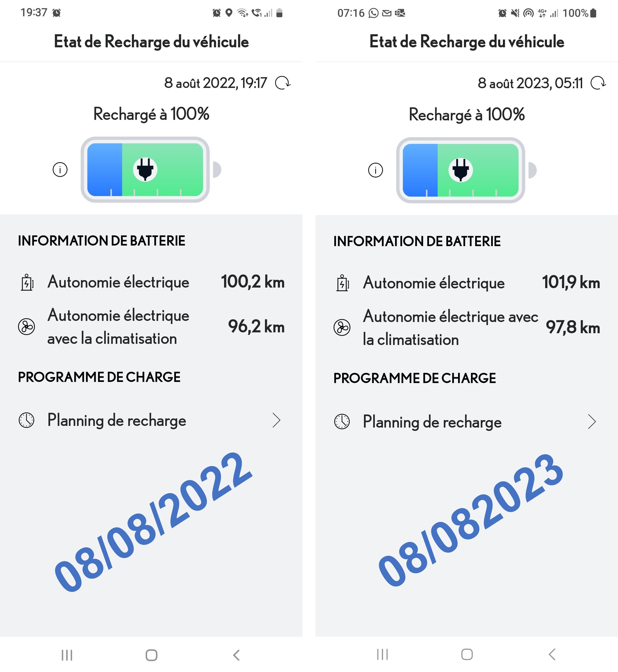Tap clock icon beside left Planning de recharge
Image resolution: width=618 pixels, height=672 pixels.
(26, 420)
